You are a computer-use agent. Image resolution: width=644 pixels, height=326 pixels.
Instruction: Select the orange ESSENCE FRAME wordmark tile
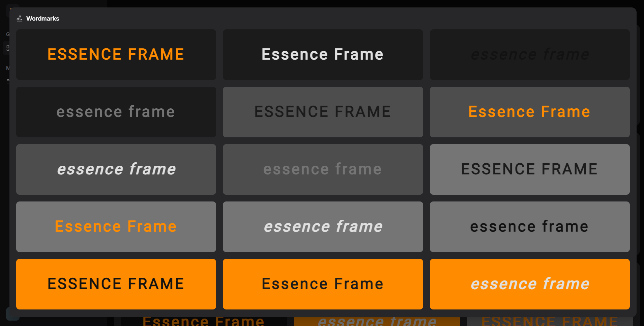116,54
